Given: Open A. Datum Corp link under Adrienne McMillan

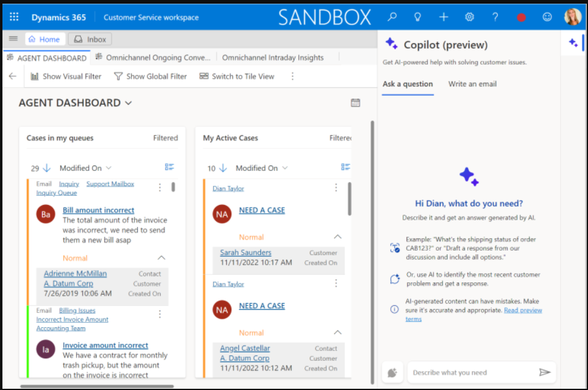Looking at the screenshot, I should pos(69,284).
